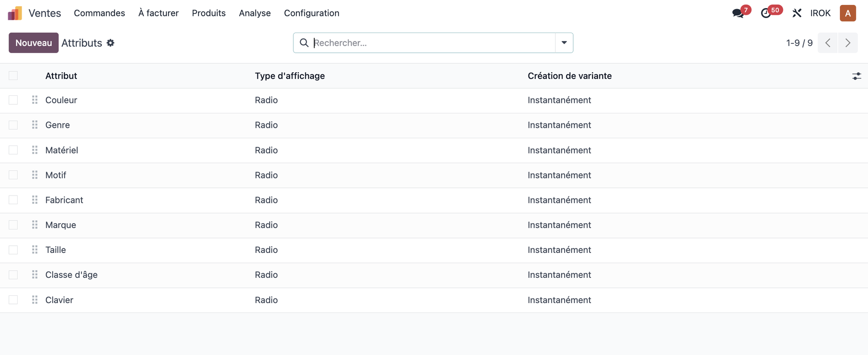The height and width of the screenshot is (355, 868).
Task: Open the messages chat bubble icon
Action: click(738, 13)
